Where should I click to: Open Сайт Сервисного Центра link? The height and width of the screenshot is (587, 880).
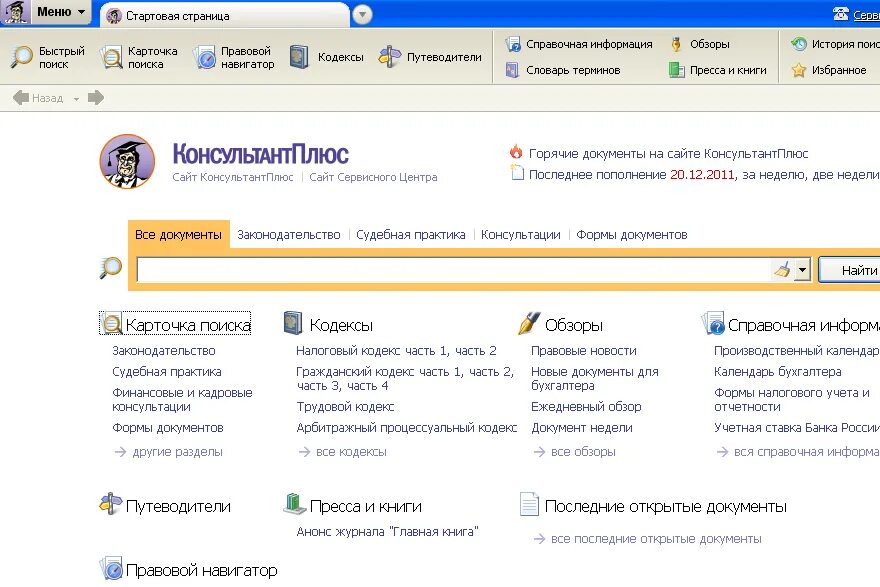(373, 177)
